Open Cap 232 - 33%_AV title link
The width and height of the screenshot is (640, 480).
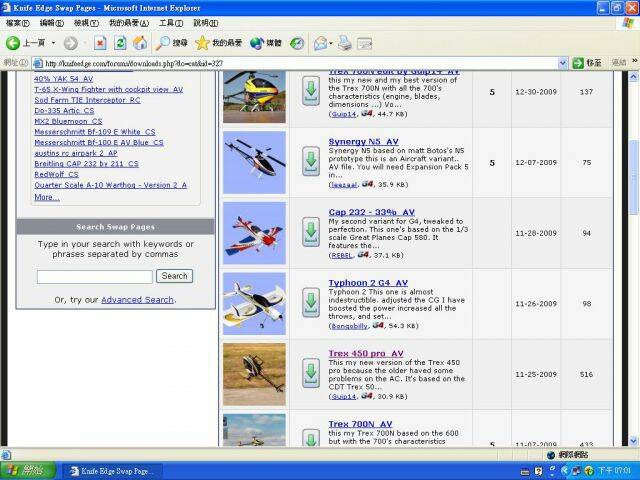click(x=372, y=212)
